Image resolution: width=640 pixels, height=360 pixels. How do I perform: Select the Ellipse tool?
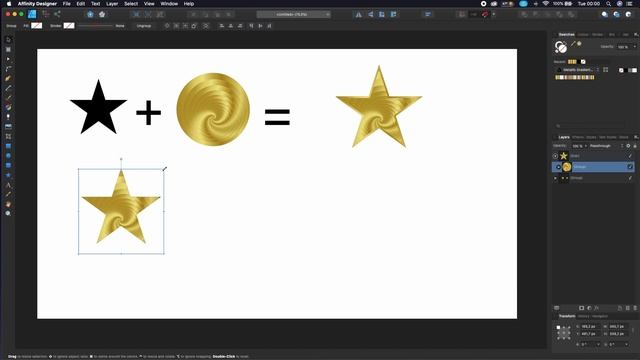pyautogui.click(x=8, y=156)
